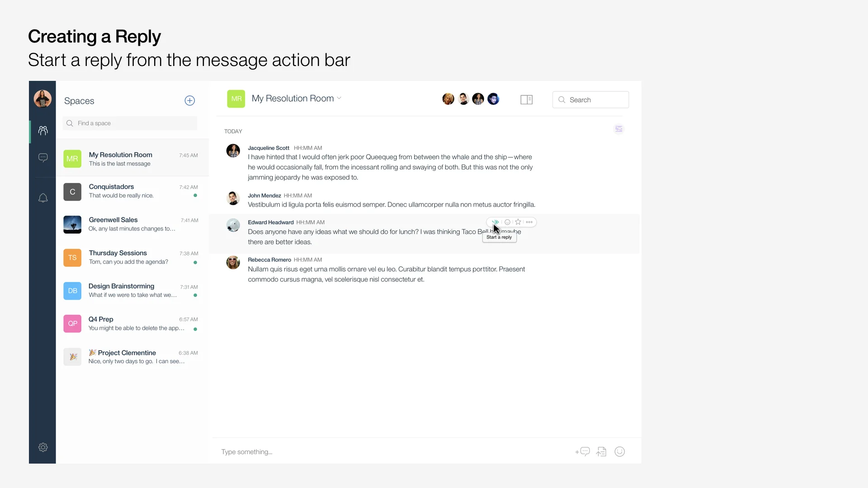Open the Spaces tab in sidebar
The height and width of the screenshot is (488, 868).
43,131
